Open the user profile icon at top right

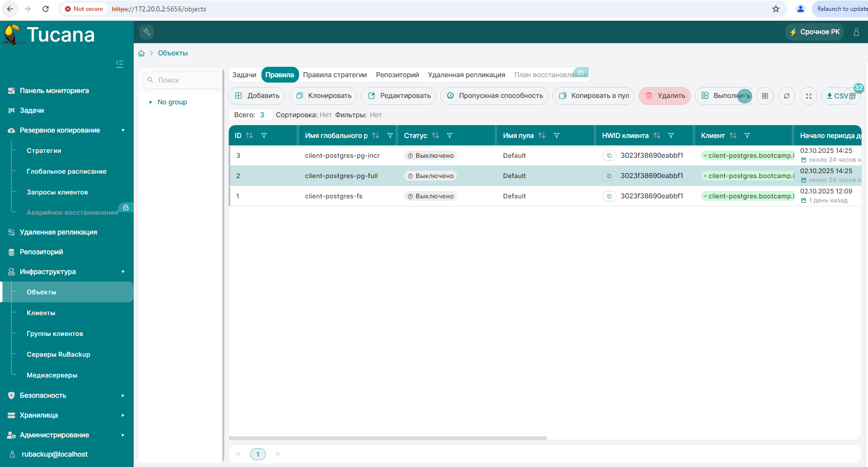pyautogui.click(x=856, y=32)
